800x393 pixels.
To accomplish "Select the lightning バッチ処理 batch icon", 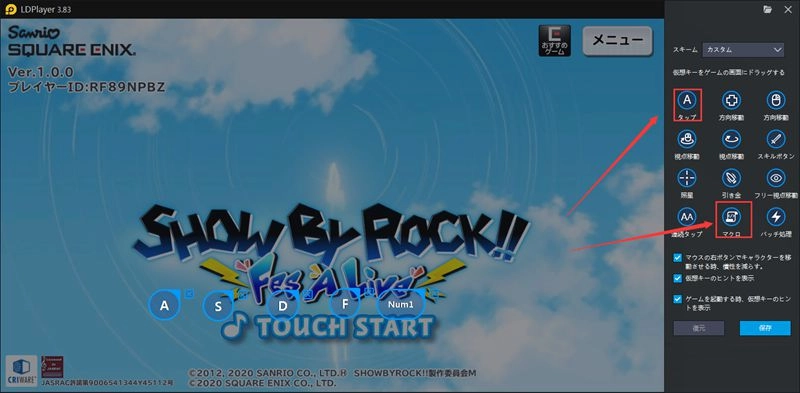I will (776, 217).
